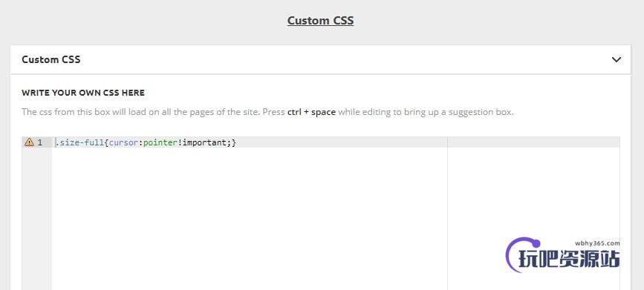This screenshot has height=290, width=644.
Task: Click the wbhy365.com watermark text
Action: click(x=597, y=243)
